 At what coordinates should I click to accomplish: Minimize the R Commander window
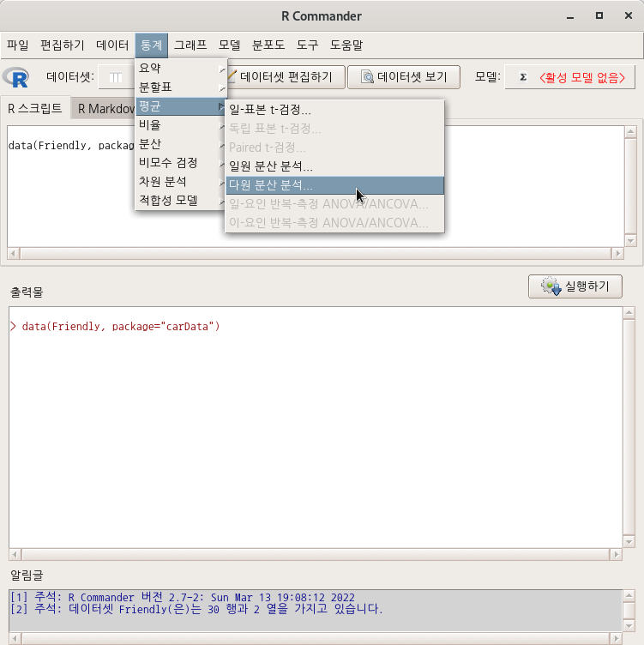[x=570, y=16]
